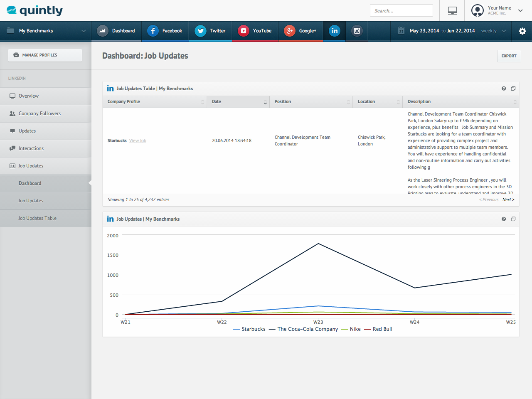Open the settings gear icon

[x=522, y=31]
